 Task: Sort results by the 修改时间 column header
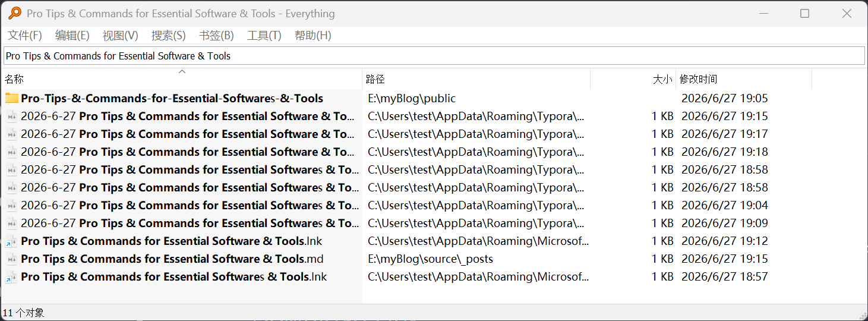pyautogui.click(x=744, y=79)
